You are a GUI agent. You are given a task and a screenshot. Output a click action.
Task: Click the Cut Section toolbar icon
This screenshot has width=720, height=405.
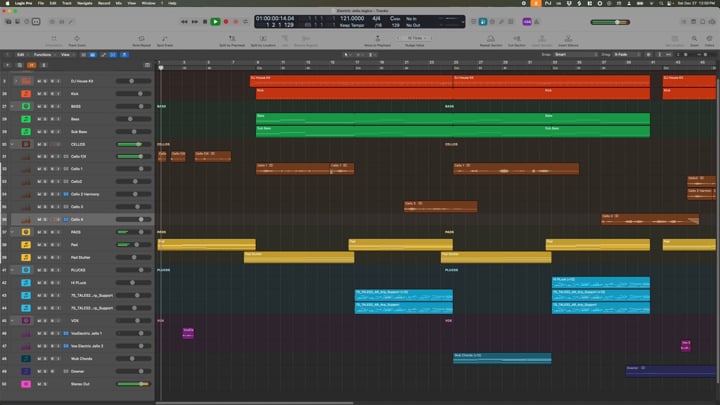[517, 40]
